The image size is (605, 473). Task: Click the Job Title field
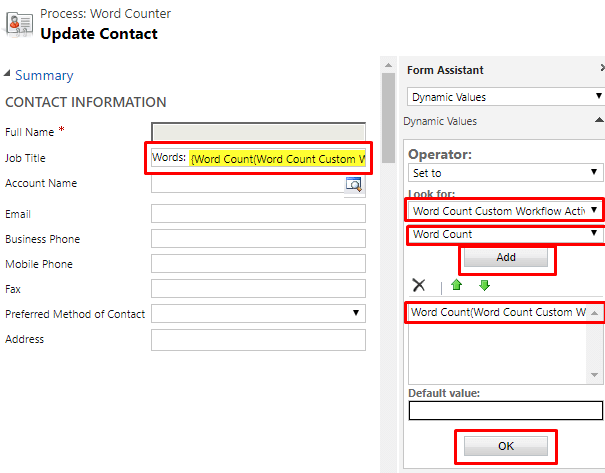click(x=258, y=158)
